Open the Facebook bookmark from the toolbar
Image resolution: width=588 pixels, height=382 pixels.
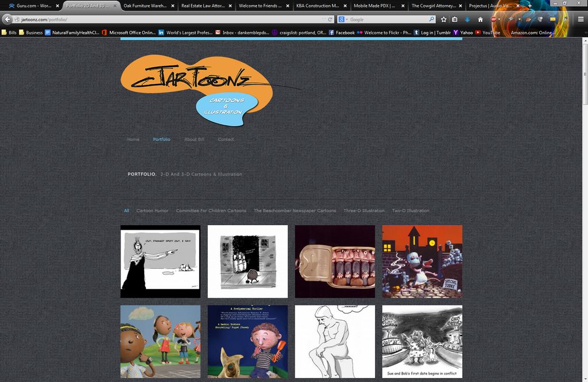(x=342, y=33)
